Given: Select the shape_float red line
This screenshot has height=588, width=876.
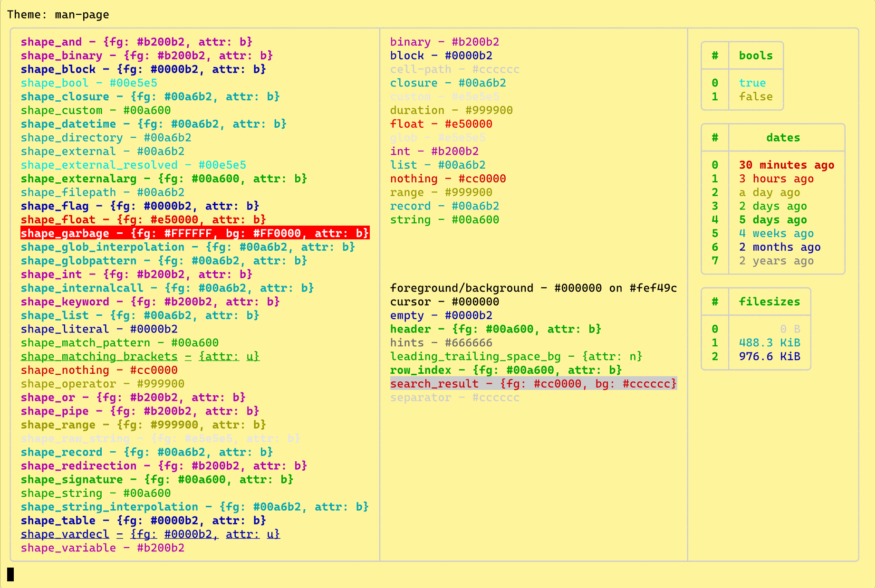Looking at the screenshot, I should point(143,220).
